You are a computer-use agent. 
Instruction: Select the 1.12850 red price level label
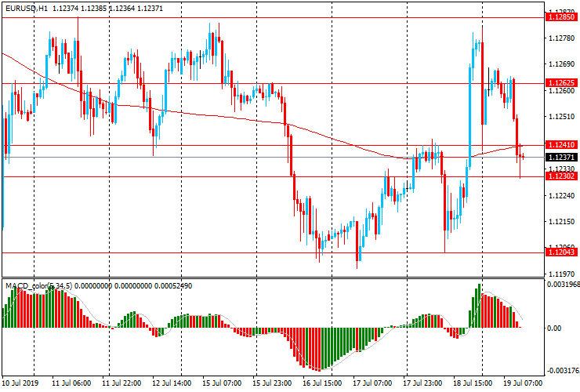point(561,17)
